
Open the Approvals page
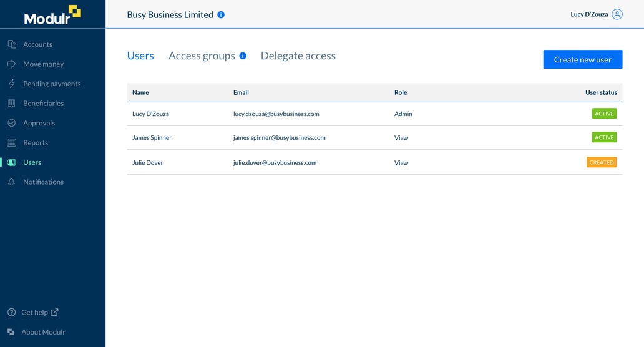[x=39, y=123]
